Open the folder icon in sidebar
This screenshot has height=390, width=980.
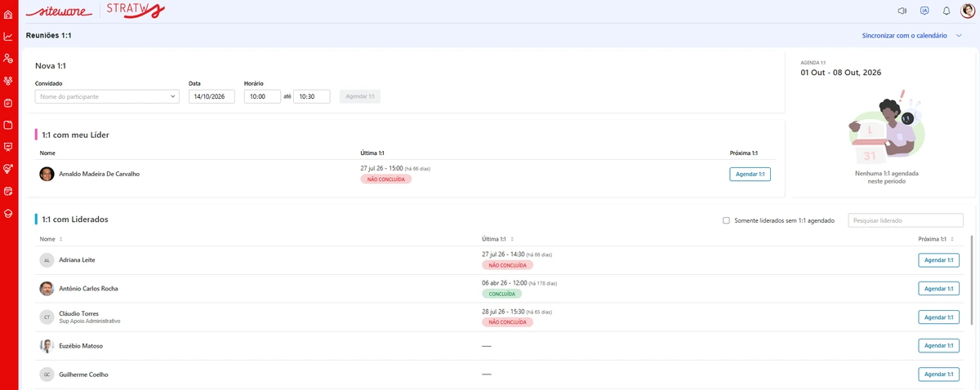pyautogui.click(x=8, y=125)
